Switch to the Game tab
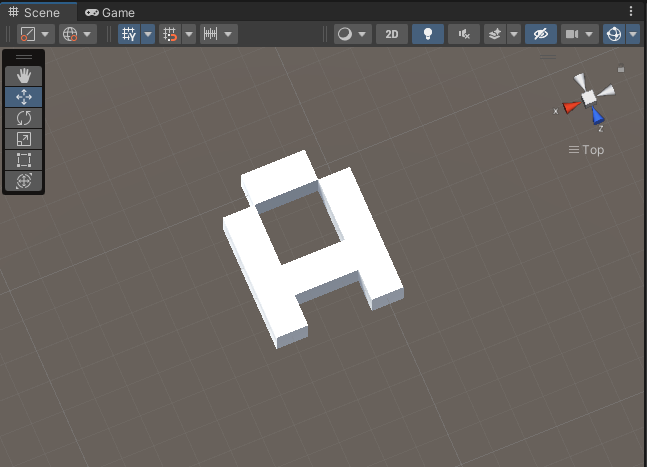This screenshot has height=467, width=647. pos(110,12)
